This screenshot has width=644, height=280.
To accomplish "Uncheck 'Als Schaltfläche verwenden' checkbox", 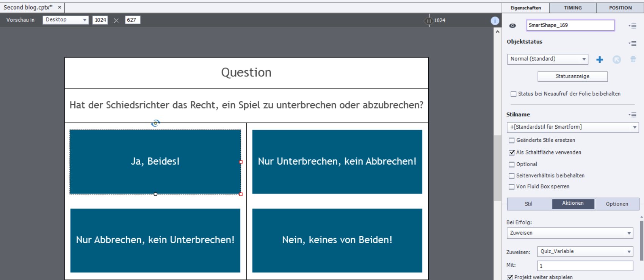I will 512,152.
